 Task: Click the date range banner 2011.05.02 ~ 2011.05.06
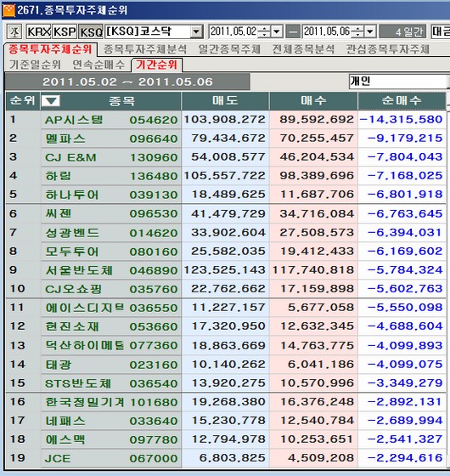(x=127, y=82)
